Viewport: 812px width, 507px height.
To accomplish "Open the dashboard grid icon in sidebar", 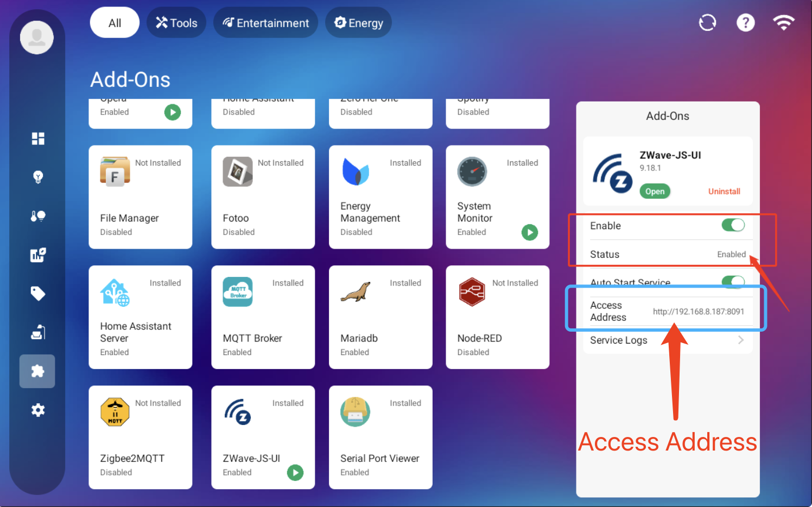I will pyautogui.click(x=38, y=139).
